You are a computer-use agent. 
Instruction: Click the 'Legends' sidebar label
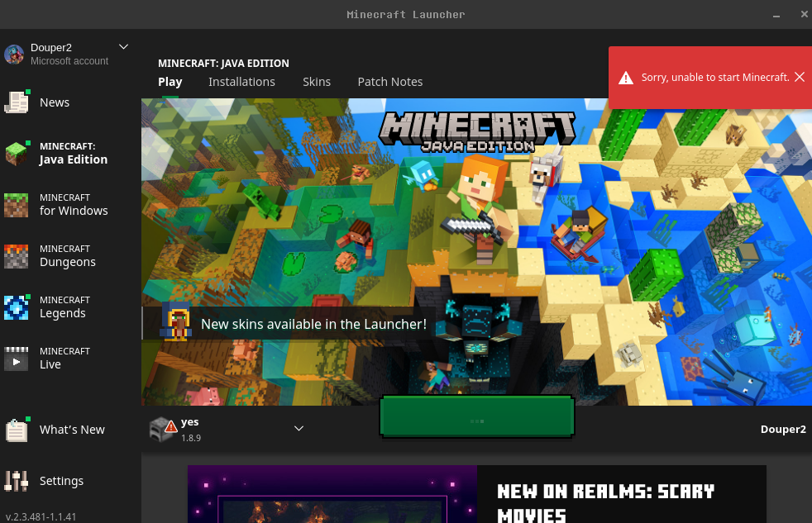click(x=63, y=313)
